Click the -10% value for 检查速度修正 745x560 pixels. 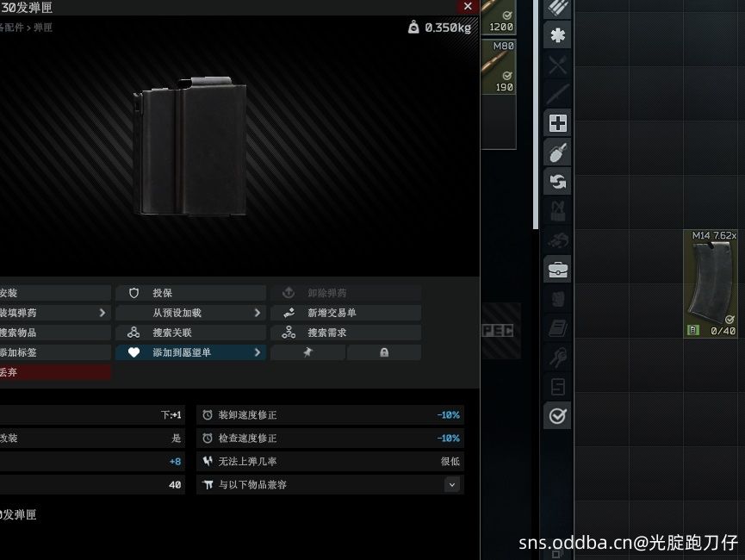click(x=448, y=439)
